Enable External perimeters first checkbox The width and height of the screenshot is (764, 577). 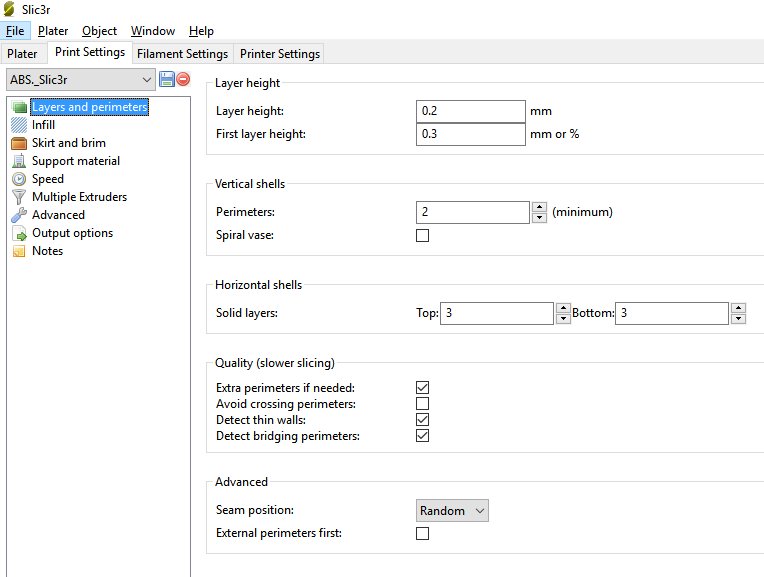(422, 534)
